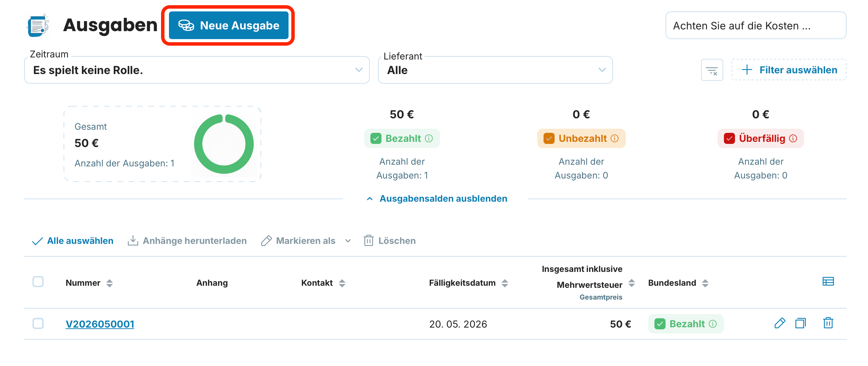The height and width of the screenshot is (366, 868).
Task: Click the info icon beside top Bezahlt badge
Action: point(429,138)
